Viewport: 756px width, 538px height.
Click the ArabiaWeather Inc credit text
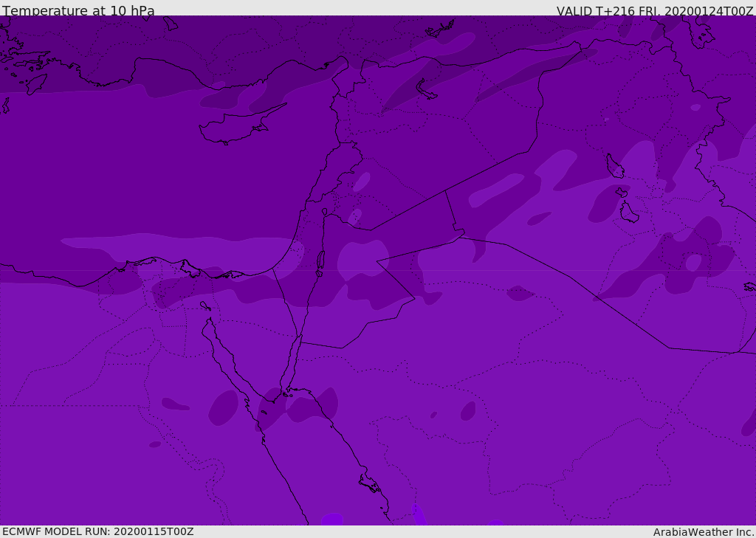tap(703, 532)
